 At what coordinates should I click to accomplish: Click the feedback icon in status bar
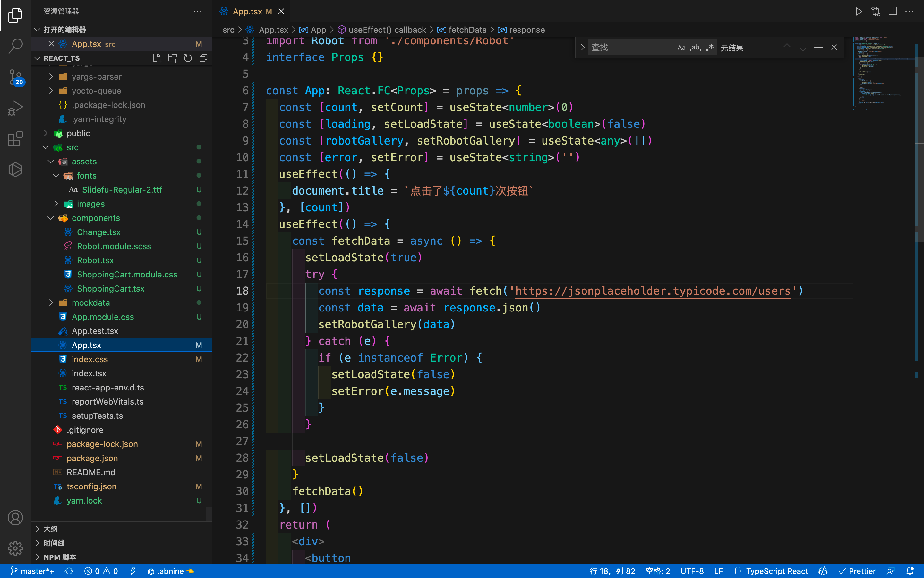click(891, 571)
